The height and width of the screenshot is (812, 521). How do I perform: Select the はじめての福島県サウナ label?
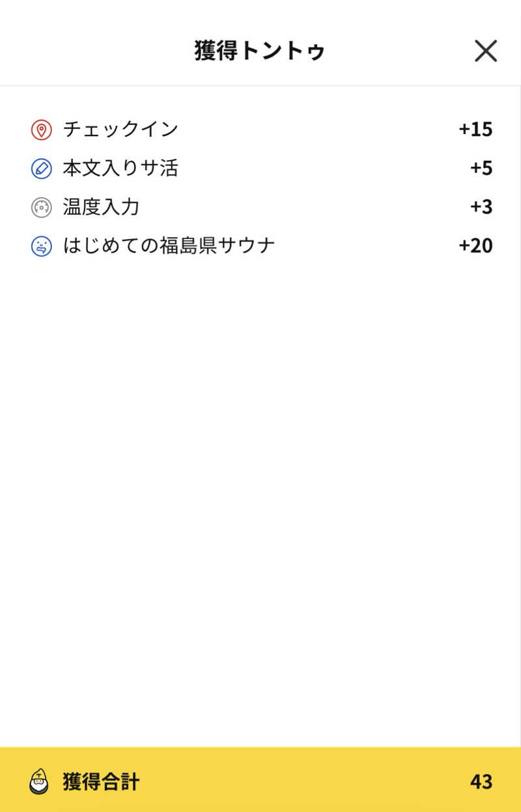(169, 245)
